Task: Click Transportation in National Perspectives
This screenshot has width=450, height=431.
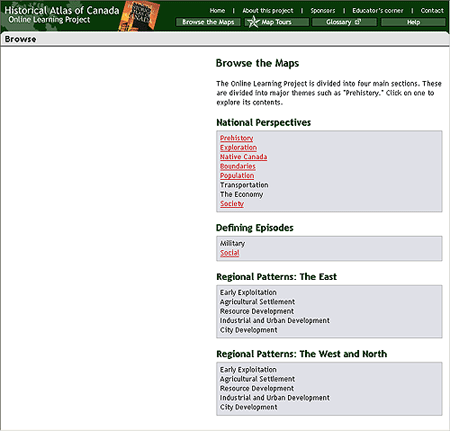Action: (244, 185)
